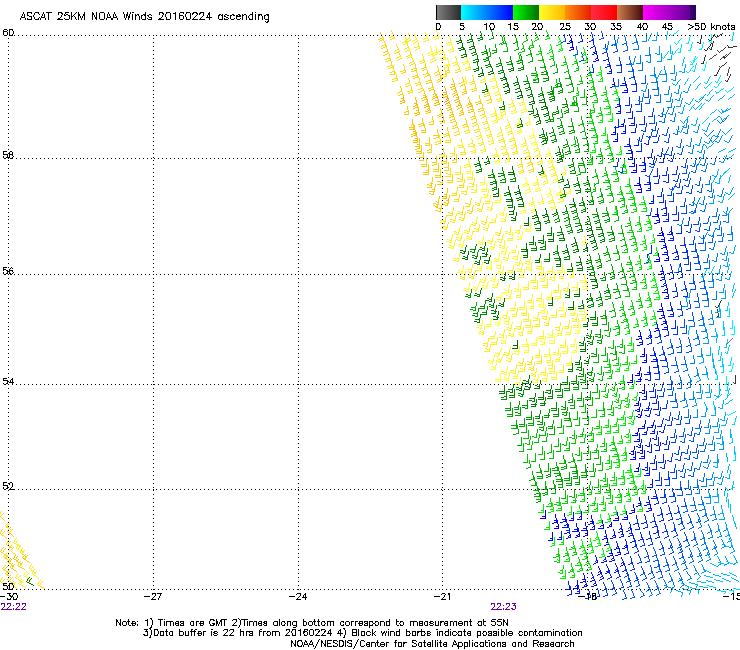Click the longitude label '-30'

(x=9, y=597)
